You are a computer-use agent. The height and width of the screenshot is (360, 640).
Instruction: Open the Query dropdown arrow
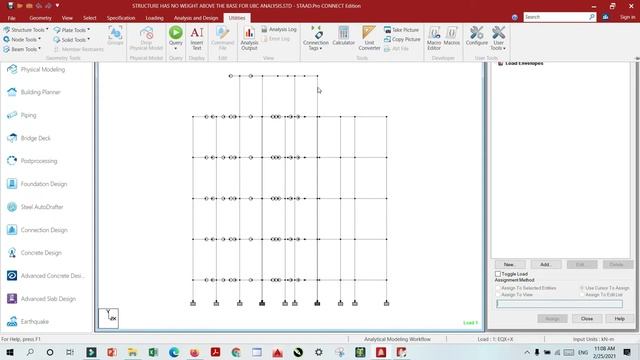176,49
